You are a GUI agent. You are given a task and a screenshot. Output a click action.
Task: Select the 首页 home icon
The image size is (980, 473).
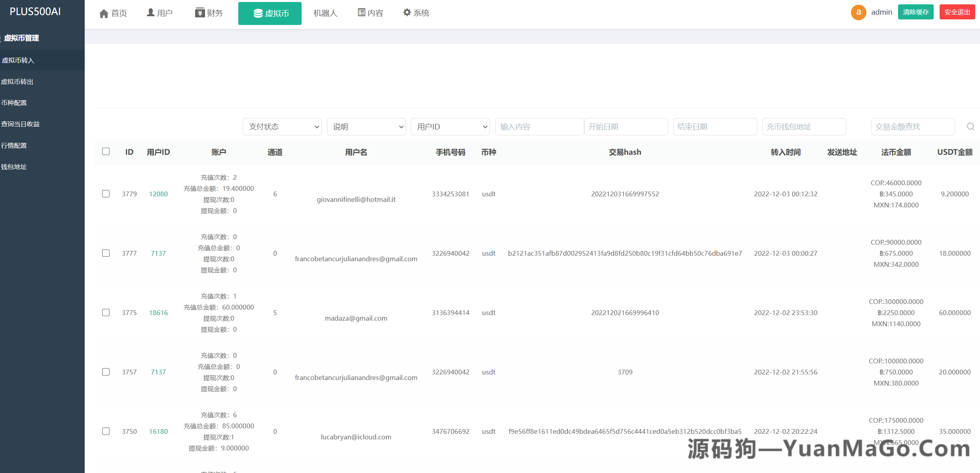coord(104,13)
